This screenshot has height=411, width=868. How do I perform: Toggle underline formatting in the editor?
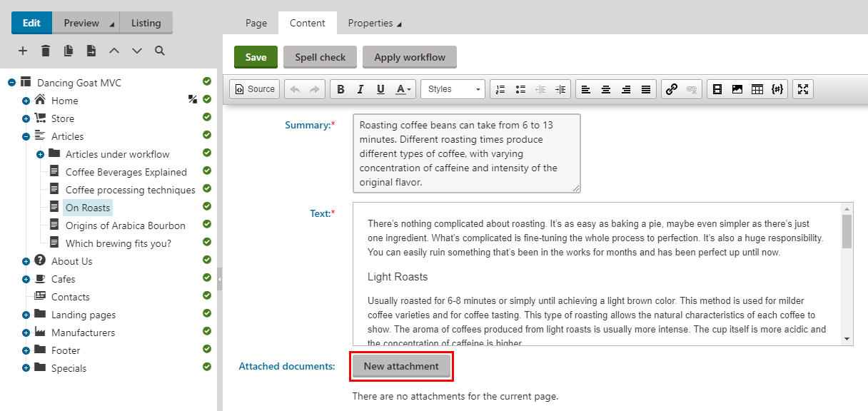point(380,88)
